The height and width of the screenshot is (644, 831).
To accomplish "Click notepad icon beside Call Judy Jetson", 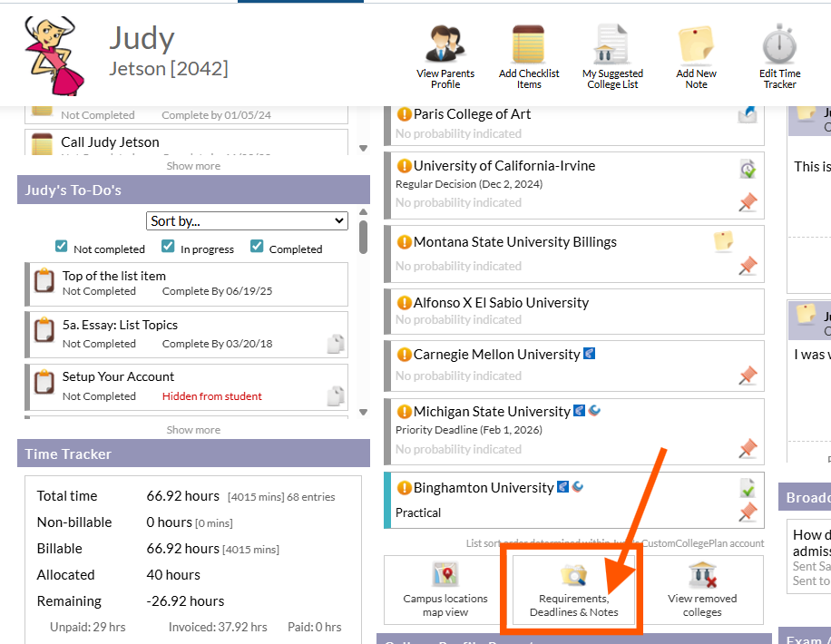I will point(42,144).
